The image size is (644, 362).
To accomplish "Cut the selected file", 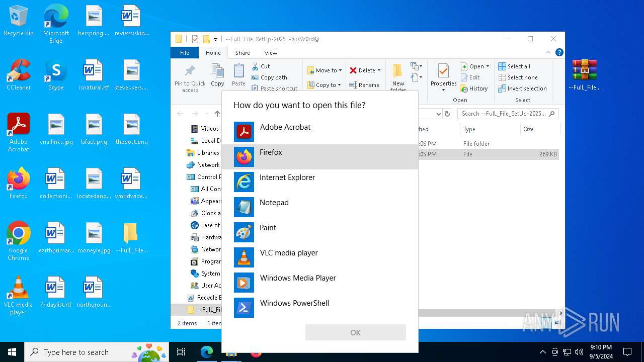I will (261, 66).
